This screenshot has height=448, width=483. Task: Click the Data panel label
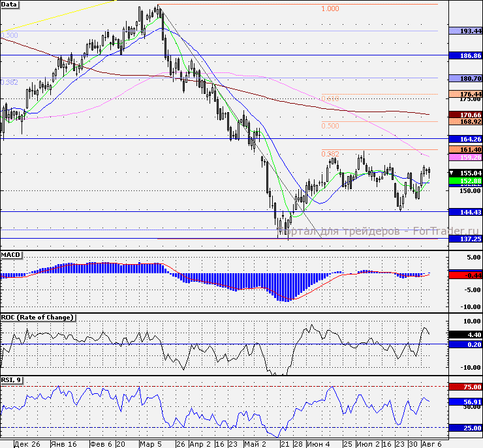(10, 4)
